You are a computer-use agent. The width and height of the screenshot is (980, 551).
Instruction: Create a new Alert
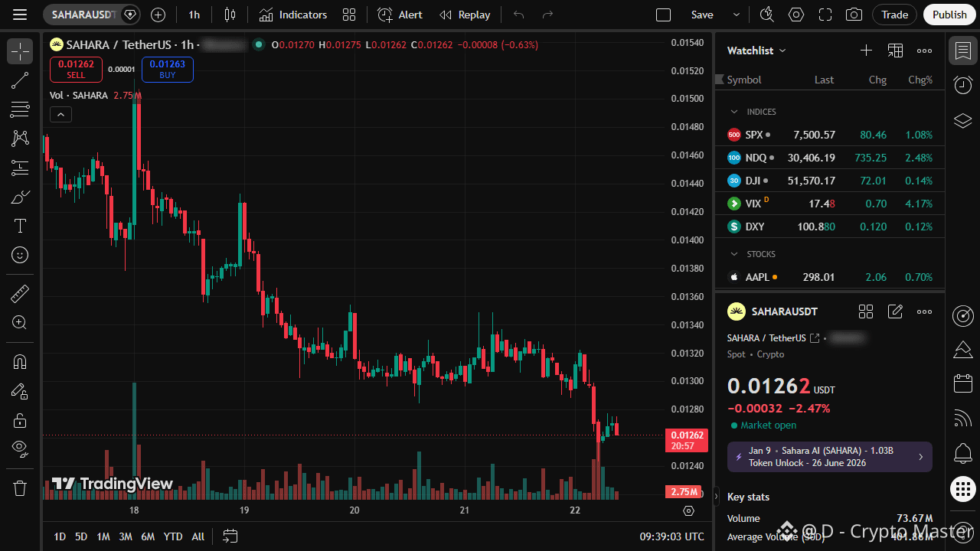tap(400, 15)
